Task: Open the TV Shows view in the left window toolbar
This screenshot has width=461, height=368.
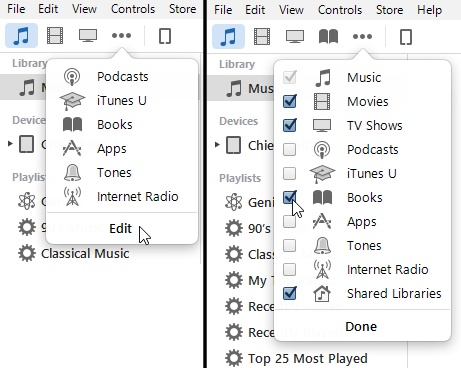Action: (88, 36)
